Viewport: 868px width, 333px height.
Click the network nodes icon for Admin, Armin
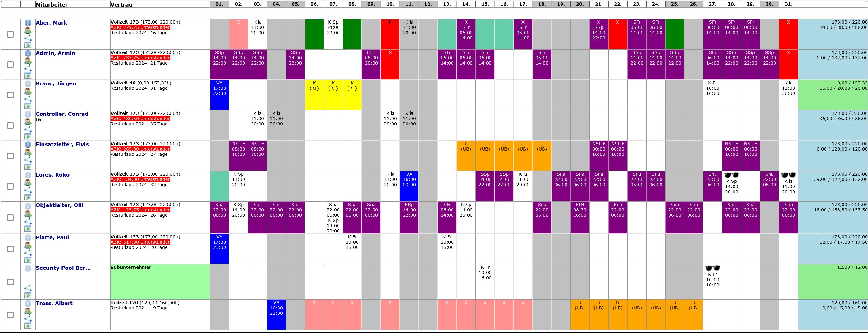(x=28, y=68)
